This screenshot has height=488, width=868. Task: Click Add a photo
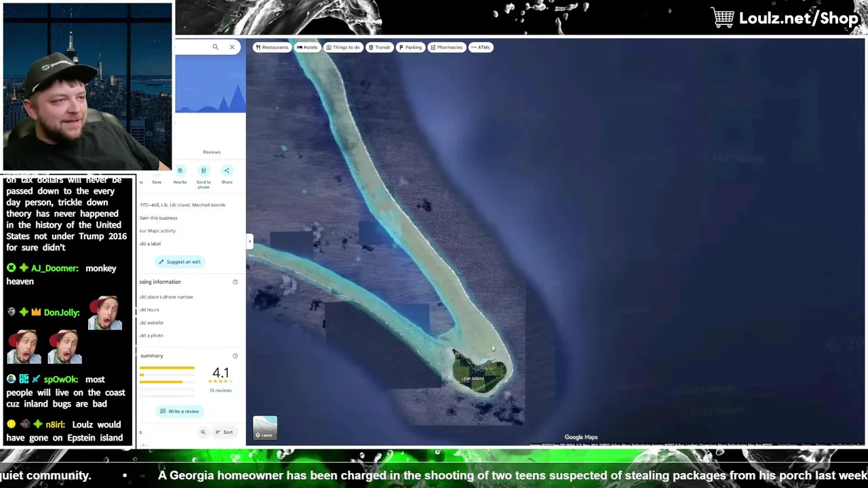coord(152,335)
